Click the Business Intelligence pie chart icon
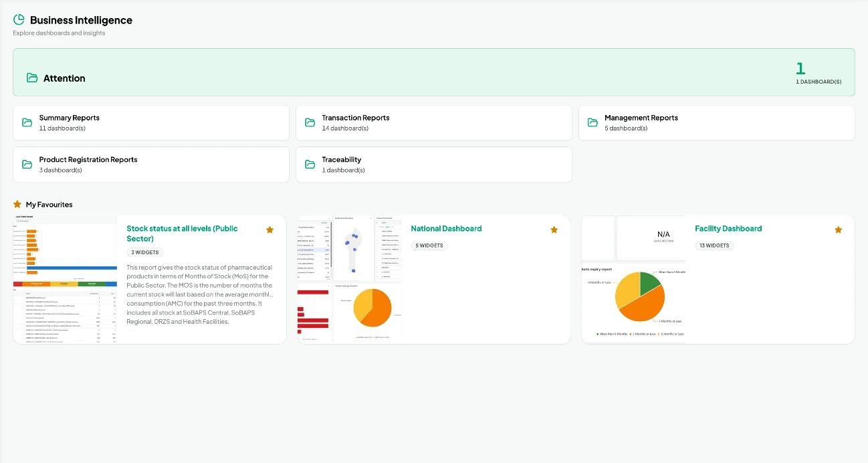The image size is (868, 463). pyautogui.click(x=19, y=19)
